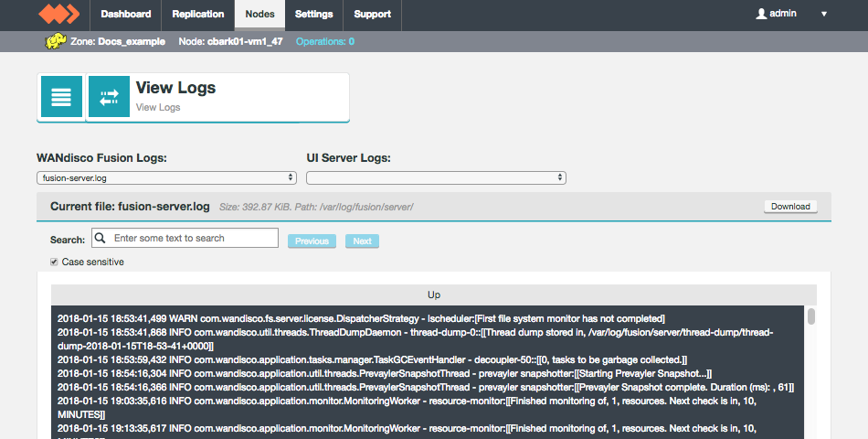The height and width of the screenshot is (439, 868).
Task: Click the admin username text
Action: [x=783, y=14]
